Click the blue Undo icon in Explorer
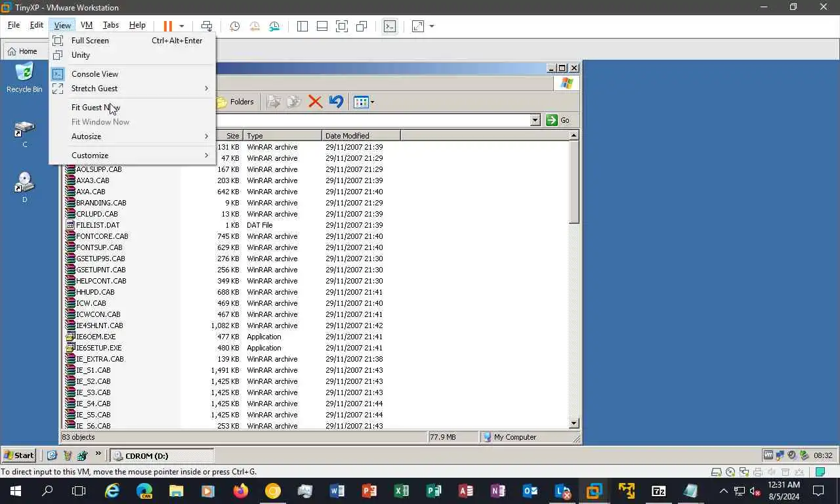The height and width of the screenshot is (504, 840). tap(336, 102)
